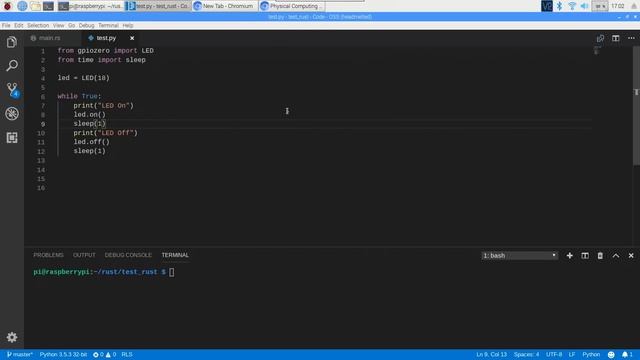Switch to the Debug Console tab
The height and width of the screenshot is (360, 640).
(128, 255)
